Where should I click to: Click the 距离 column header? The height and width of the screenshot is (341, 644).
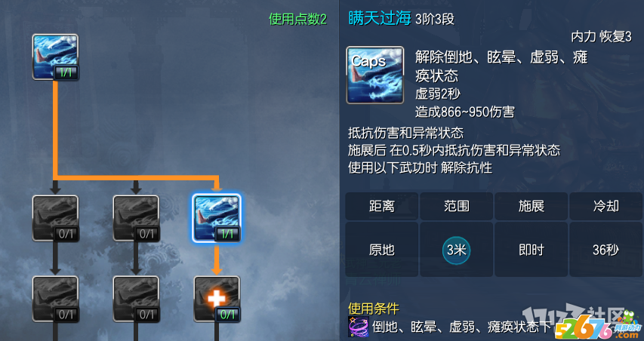click(381, 207)
